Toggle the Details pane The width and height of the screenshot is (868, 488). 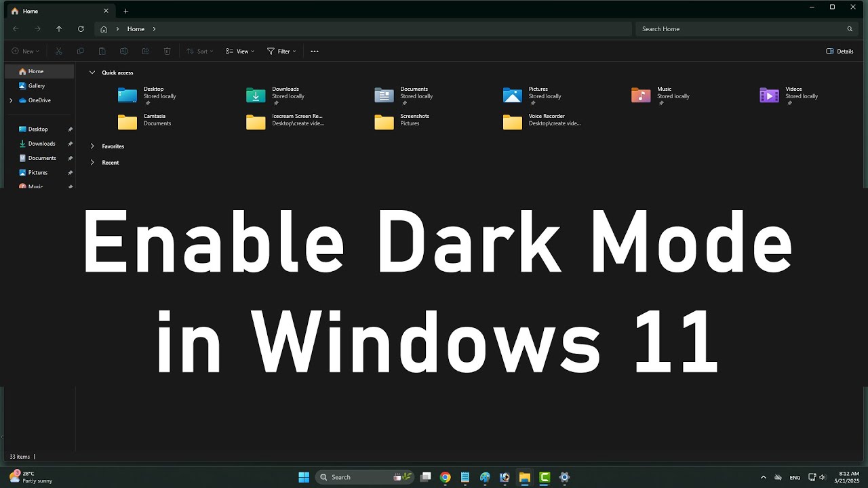coord(840,51)
